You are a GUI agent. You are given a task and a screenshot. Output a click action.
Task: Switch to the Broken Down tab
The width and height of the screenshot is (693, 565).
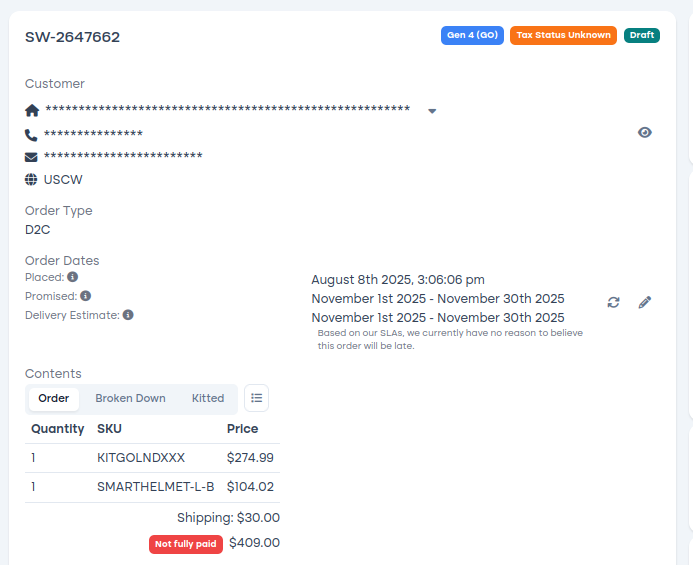[x=130, y=398]
